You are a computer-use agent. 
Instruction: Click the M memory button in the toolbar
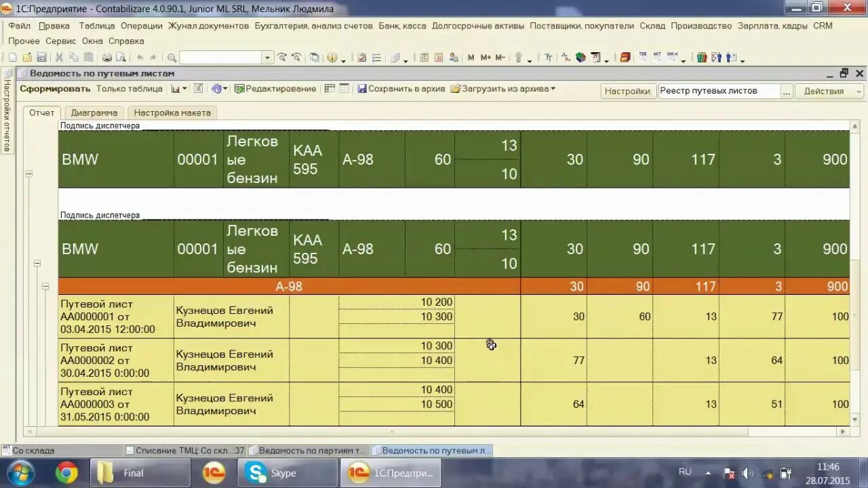471,58
